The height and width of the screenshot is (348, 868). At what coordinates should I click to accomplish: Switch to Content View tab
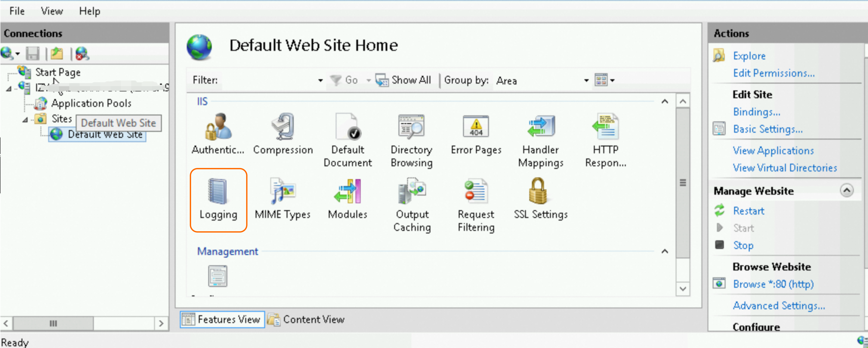[x=306, y=319]
